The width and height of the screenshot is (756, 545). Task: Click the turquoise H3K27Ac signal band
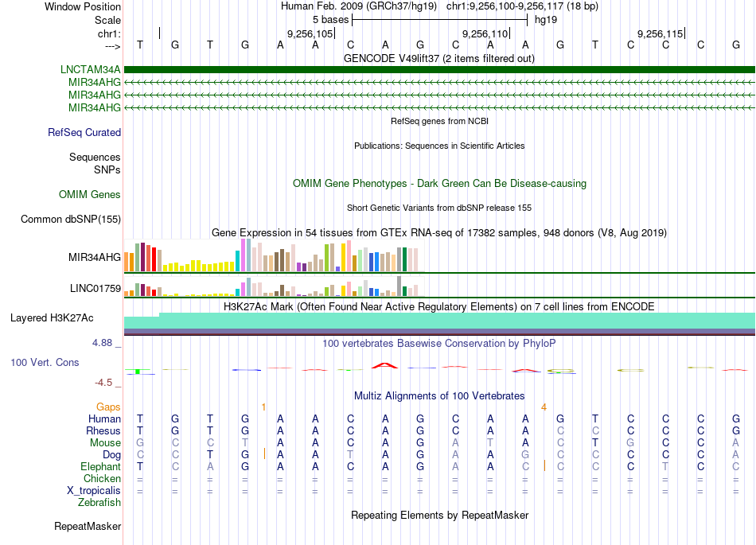[439, 321]
